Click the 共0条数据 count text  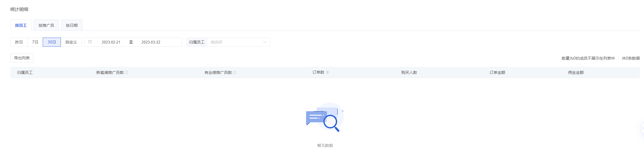(631, 58)
